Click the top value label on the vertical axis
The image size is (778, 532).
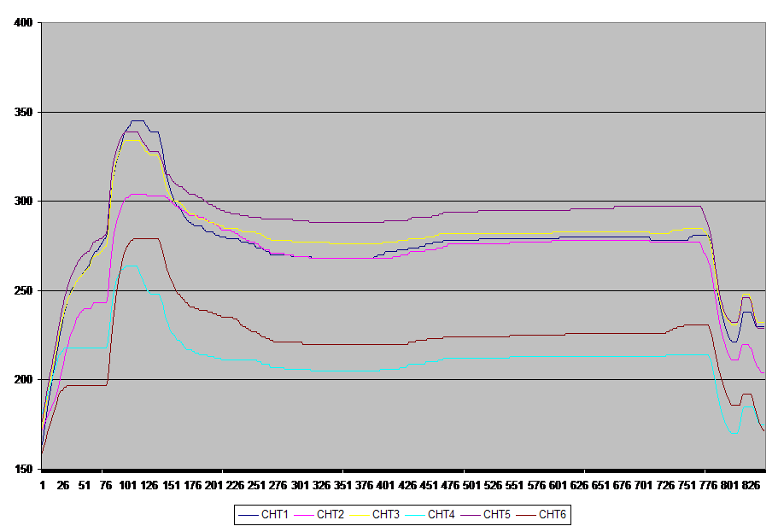pos(26,23)
